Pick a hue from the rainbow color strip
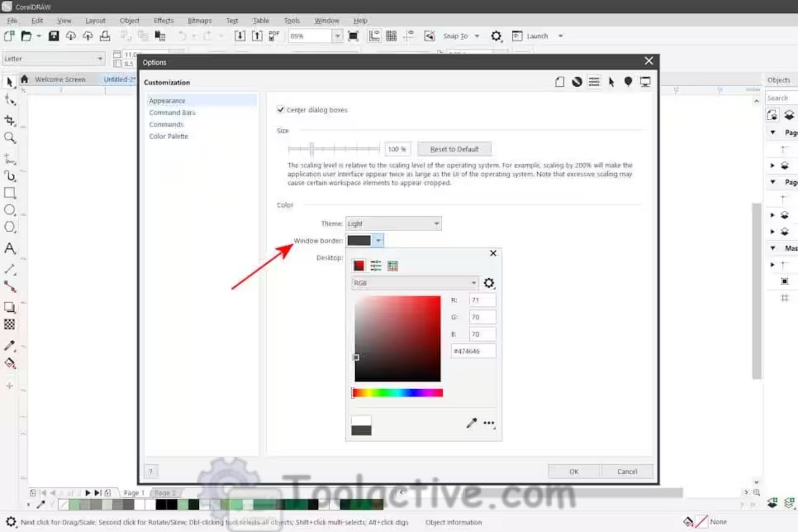The image size is (798, 532). pos(397,392)
